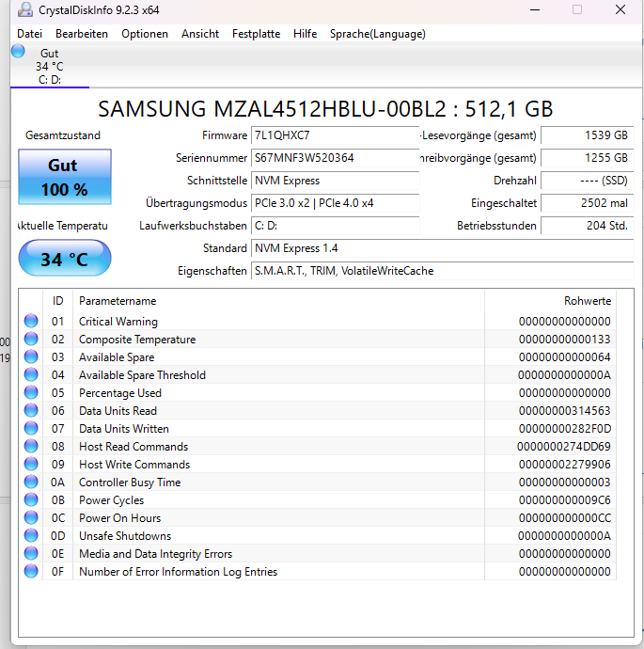Click the status orb for Media and Data Integrity Errors
644x649 pixels.
31,553
